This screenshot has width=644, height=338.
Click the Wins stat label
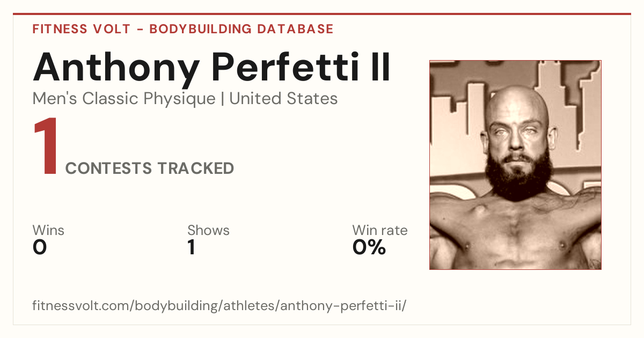(x=48, y=231)
